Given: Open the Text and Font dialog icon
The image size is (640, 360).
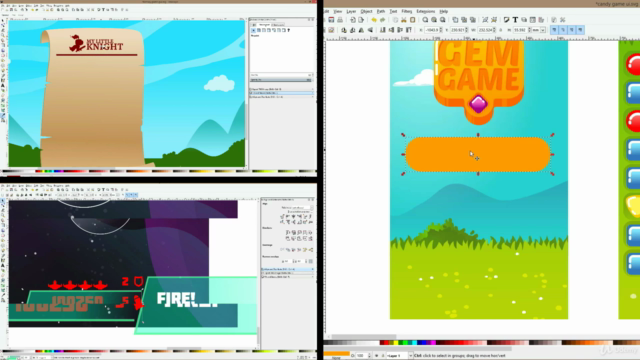Looking at the screenshot, I should [515, 20].
